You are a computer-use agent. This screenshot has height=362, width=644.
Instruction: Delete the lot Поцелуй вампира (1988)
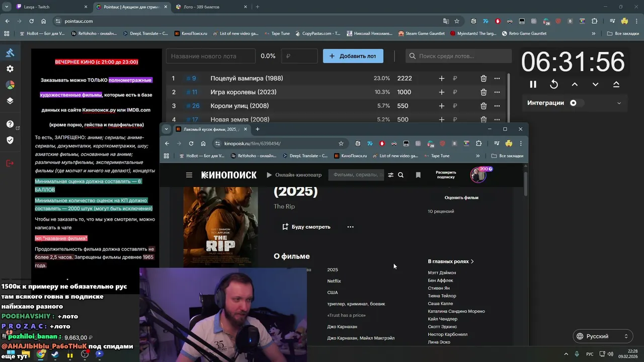(484, 78)
